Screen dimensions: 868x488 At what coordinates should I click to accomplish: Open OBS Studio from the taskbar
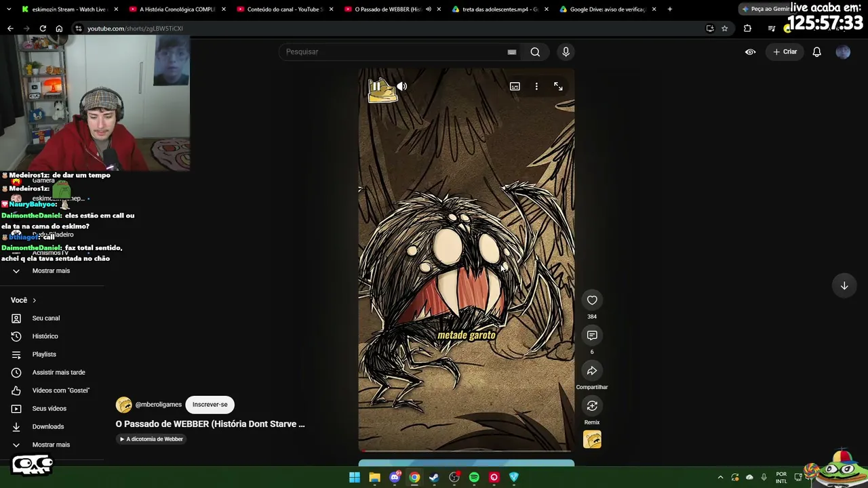(x=454, y=477)
